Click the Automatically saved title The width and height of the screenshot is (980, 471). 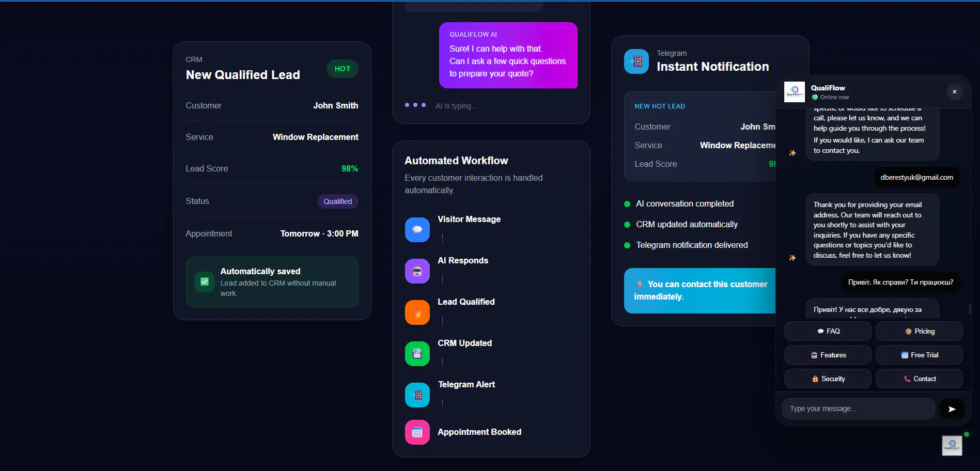[260, 271]
